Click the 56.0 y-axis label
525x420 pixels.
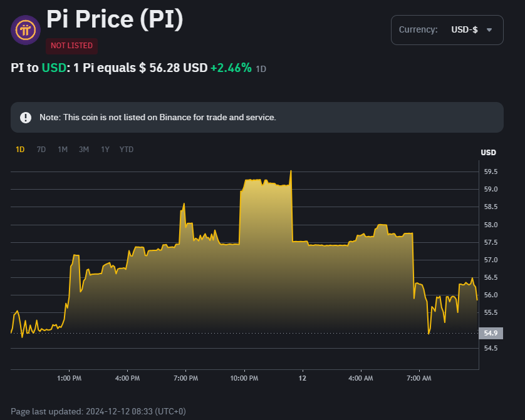click(491, 295)
